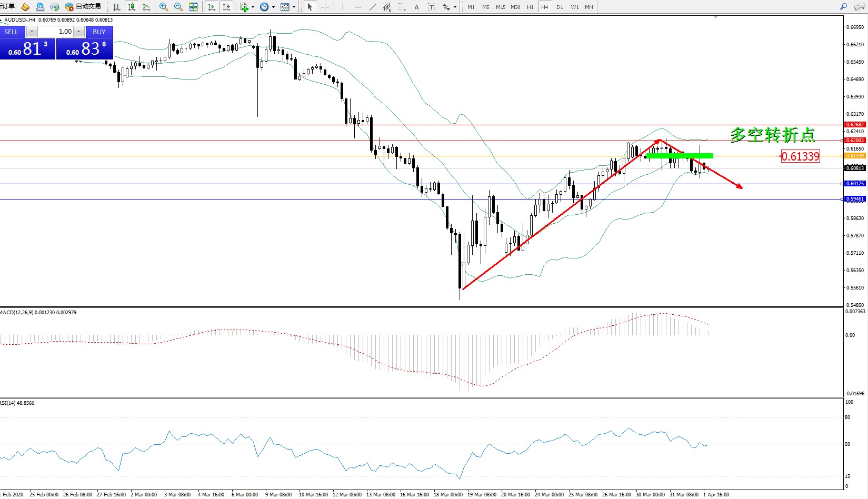
Task: Open the add indicators dropdown arrow
Action: [x=253, y=7]
